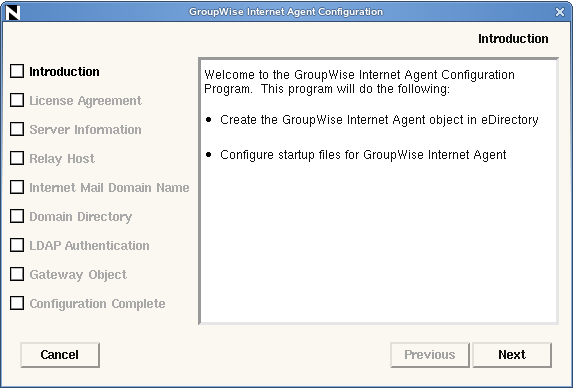The height and width of the screenshot is (390, 573).
Task: Tick the Domain Directory step checkbox
Action: point(17,216)
